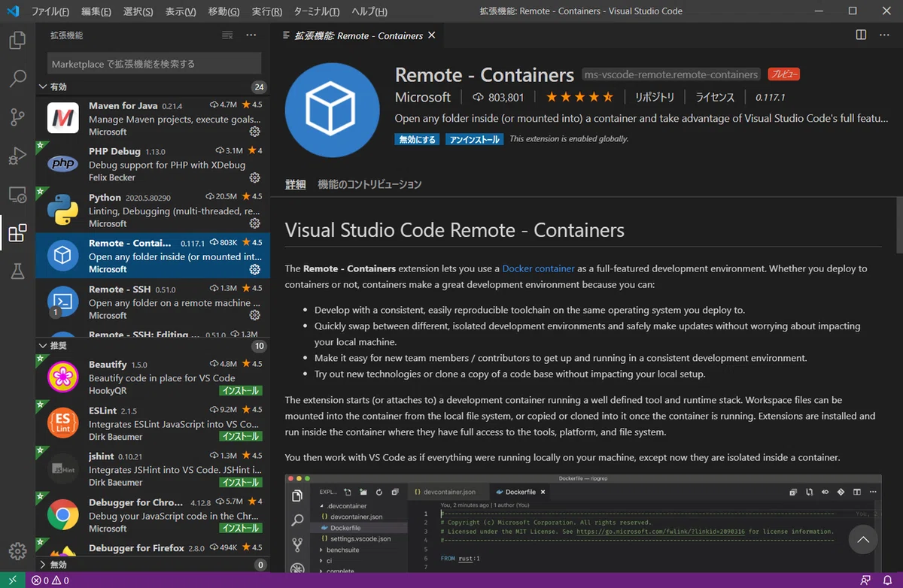Select the Python extension in list
The width and height of the screenshot is (903, 588).
(x=153, y=210)
